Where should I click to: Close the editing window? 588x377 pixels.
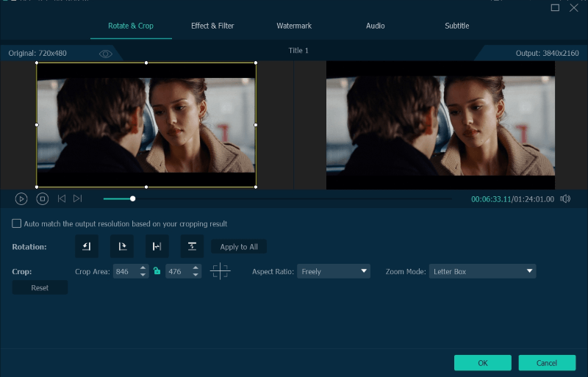[574, 7]
